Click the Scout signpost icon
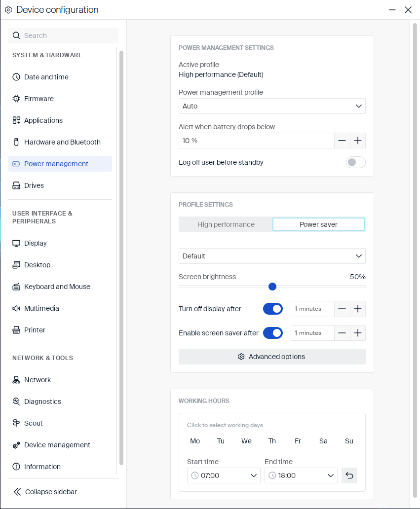Viewport: 420px width, 509px height. tap(16, 423)
